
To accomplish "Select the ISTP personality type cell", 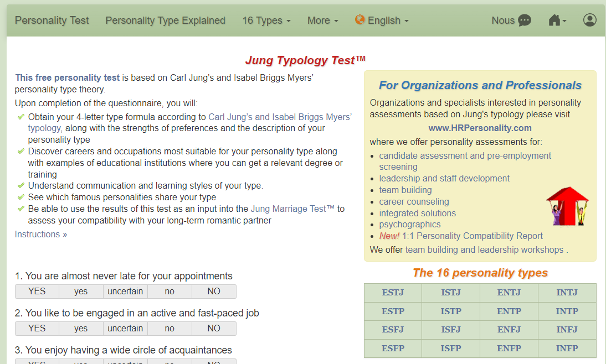I will pos(451,311).
